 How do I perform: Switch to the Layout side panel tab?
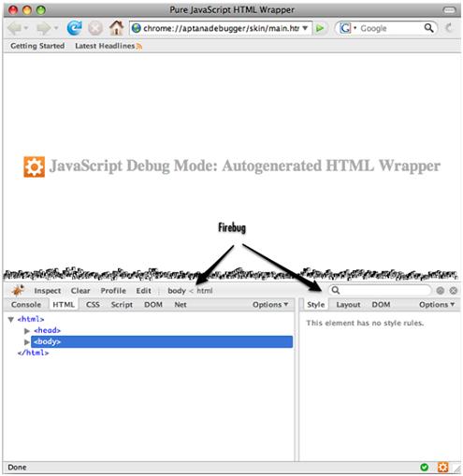[348, 305]
